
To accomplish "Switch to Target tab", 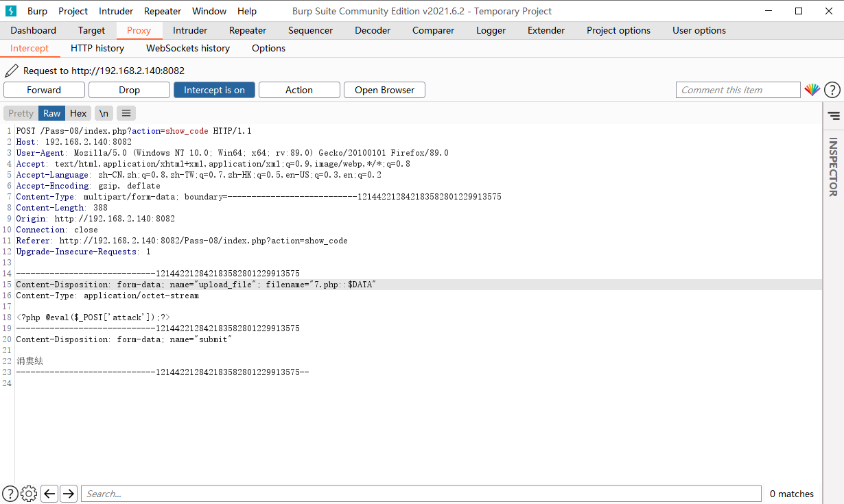I will click(x=91, y=30).
